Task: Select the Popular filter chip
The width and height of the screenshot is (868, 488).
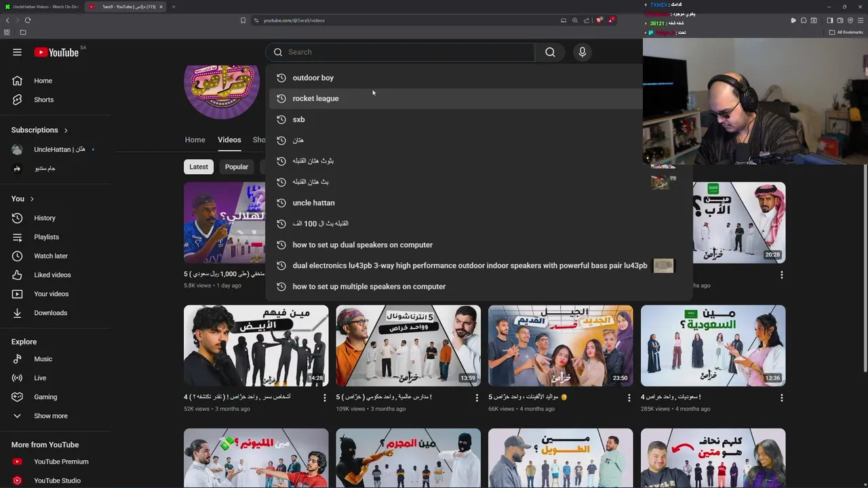Action: coord(237,167)
